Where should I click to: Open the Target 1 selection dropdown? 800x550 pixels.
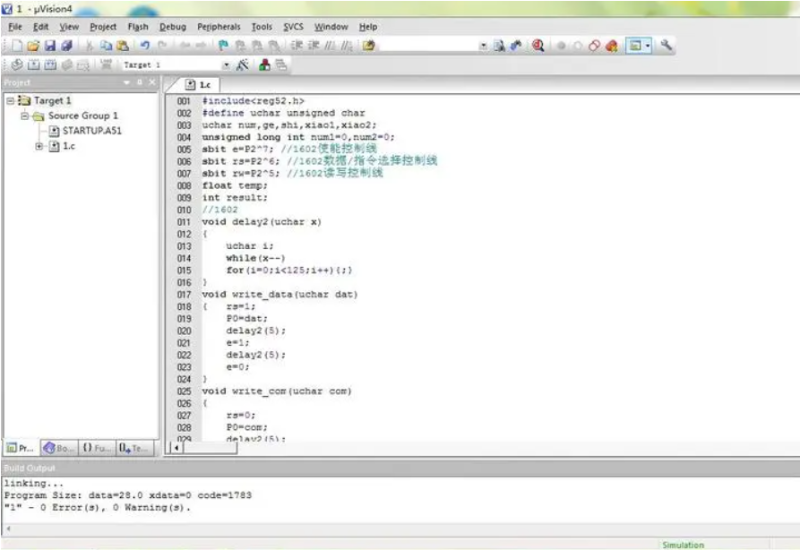point(226,65)
